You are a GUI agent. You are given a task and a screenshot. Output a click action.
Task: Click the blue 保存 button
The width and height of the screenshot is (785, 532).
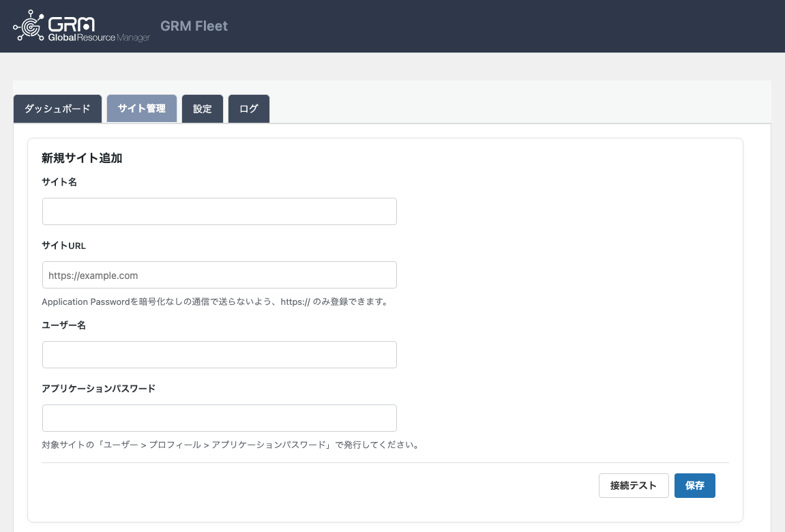(x=694, y=486)
